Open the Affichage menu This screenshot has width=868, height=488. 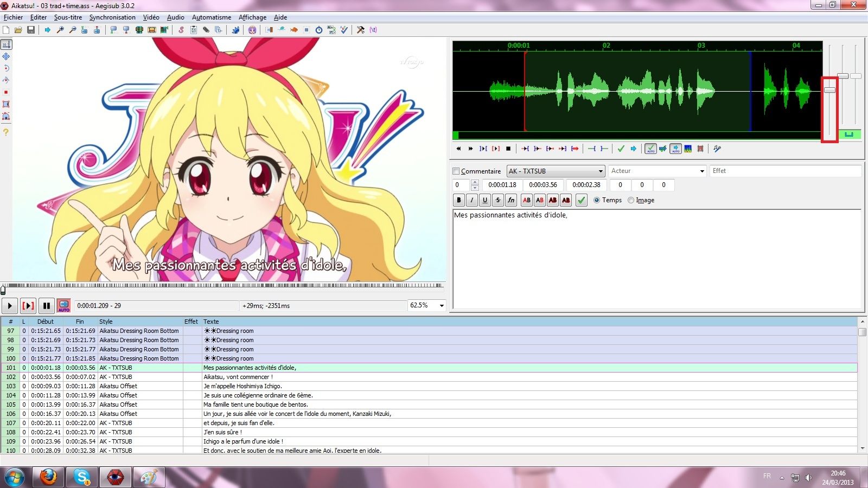click(252, 17)
